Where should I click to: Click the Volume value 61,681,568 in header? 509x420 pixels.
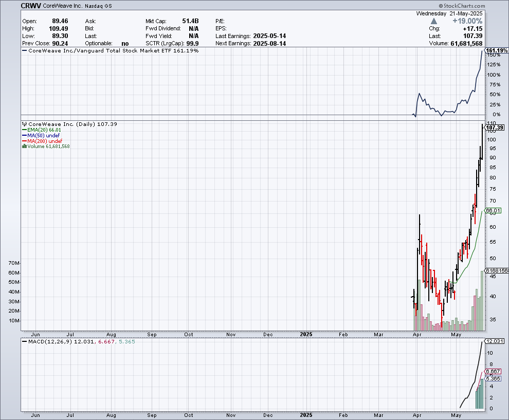click(x=466, y=44)
